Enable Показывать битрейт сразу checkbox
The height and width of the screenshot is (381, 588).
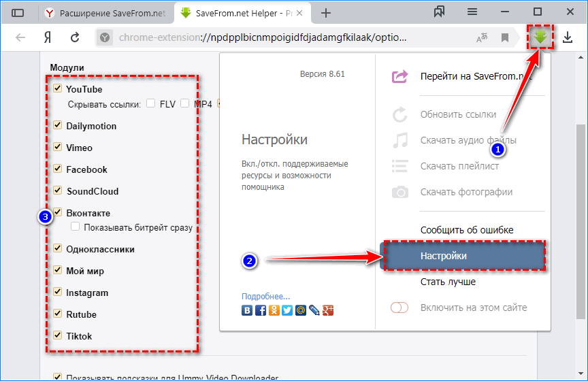pos(75,227)
